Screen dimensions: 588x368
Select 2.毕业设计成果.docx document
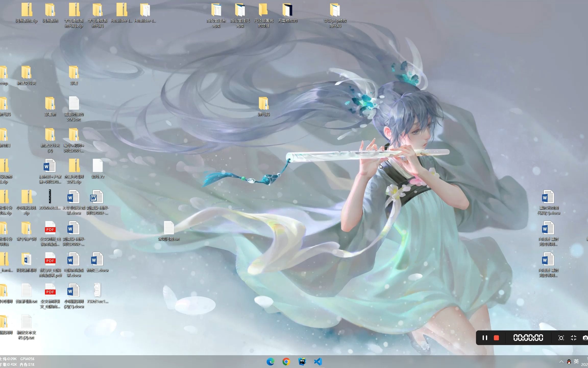point(74,202)
